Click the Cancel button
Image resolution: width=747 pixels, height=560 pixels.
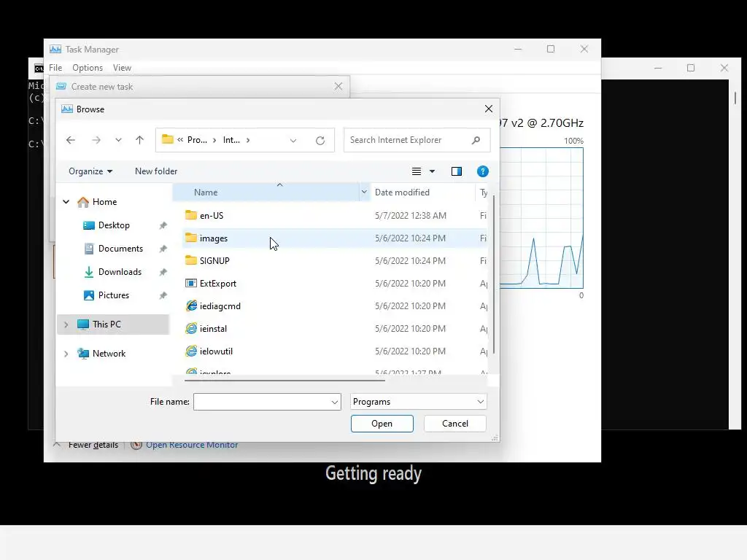pyautogui.click(x=455, y=424)
